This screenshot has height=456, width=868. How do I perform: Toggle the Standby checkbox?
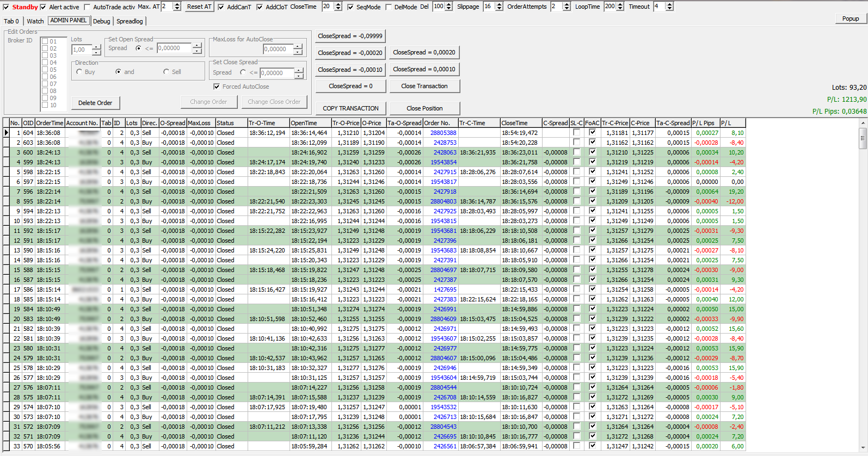tap(6, 7)
